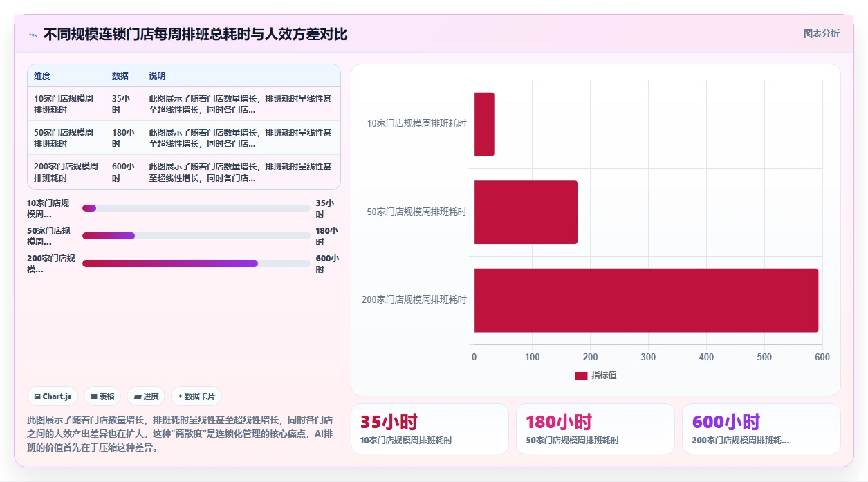Click the summary paragraph starting 此图展示了

pos(180,434)
